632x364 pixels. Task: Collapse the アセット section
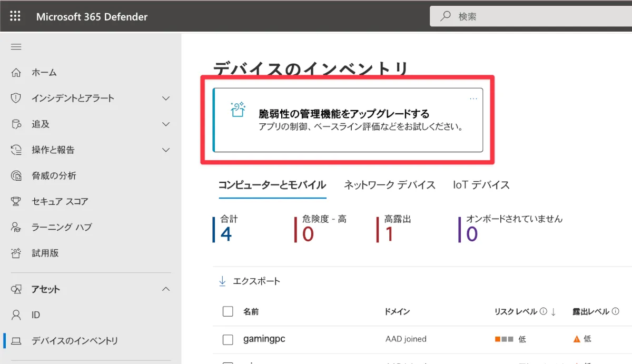tap(166, 289)
